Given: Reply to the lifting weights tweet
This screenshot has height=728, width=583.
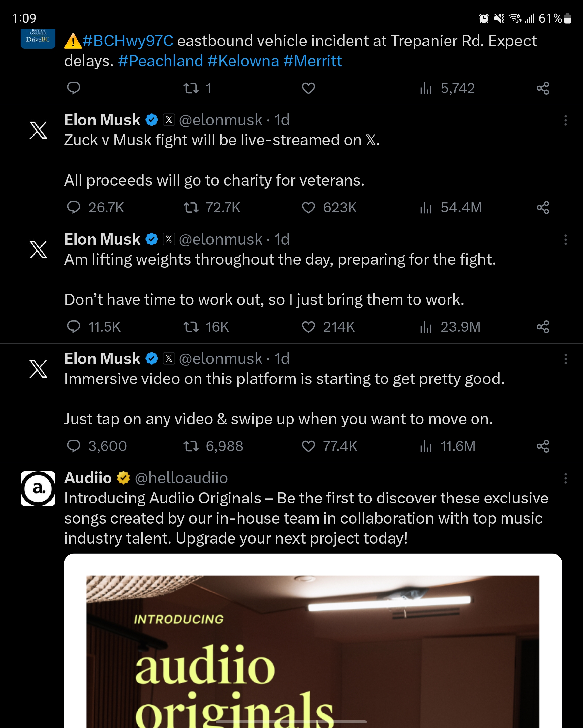Looking at the screenshot, I should pos(74,327).
